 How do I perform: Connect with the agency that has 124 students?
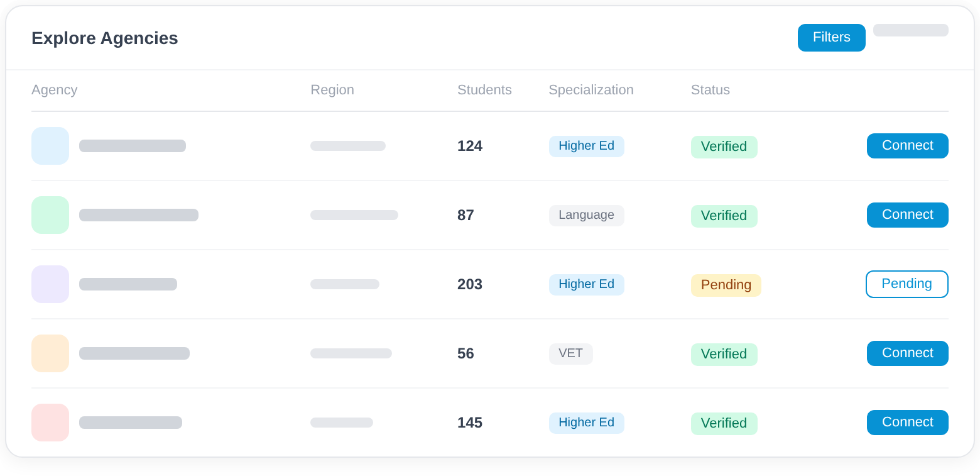click(907, 145)
